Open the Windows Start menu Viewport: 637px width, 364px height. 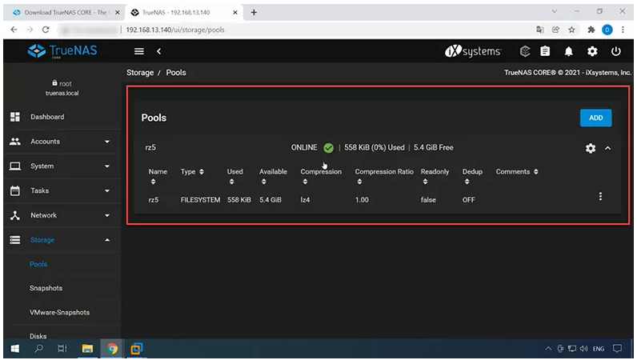pos(15,349)
